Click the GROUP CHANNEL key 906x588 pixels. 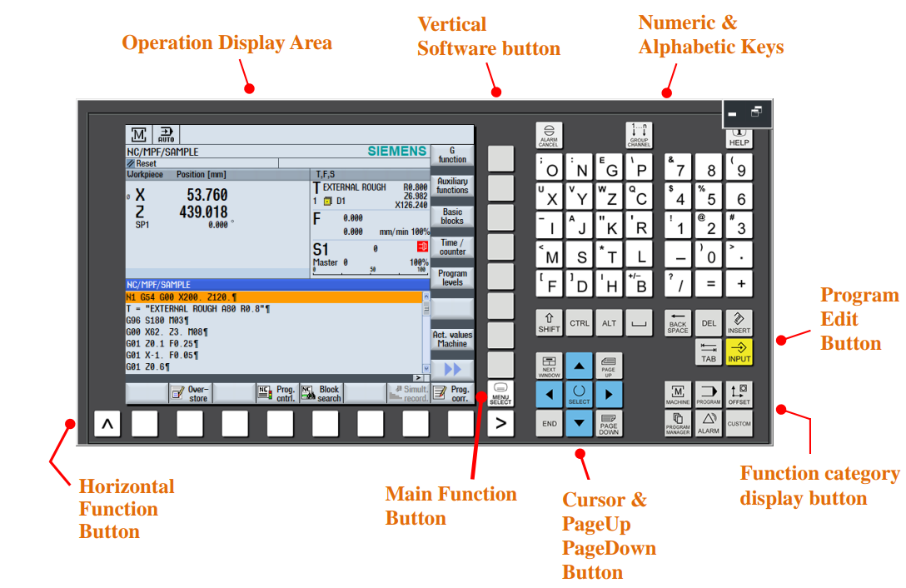(x=639, y=135)
